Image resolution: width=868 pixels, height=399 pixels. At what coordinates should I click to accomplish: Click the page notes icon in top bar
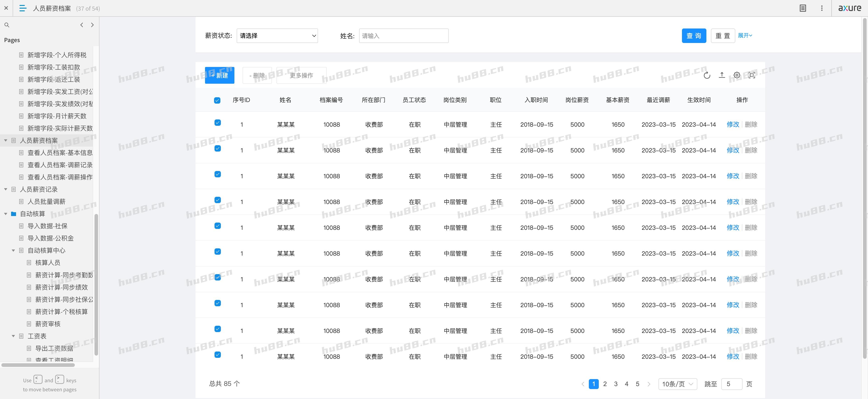point(803,8)
